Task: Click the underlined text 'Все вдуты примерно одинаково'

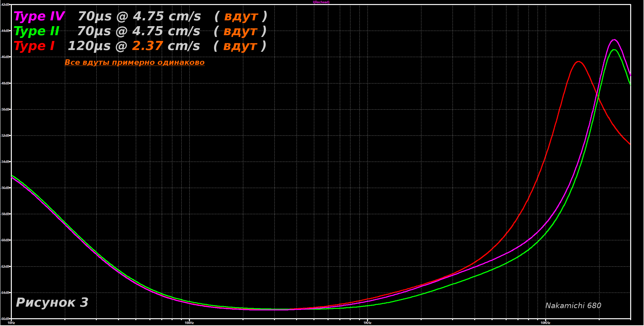Action: (x=135, y=62)
